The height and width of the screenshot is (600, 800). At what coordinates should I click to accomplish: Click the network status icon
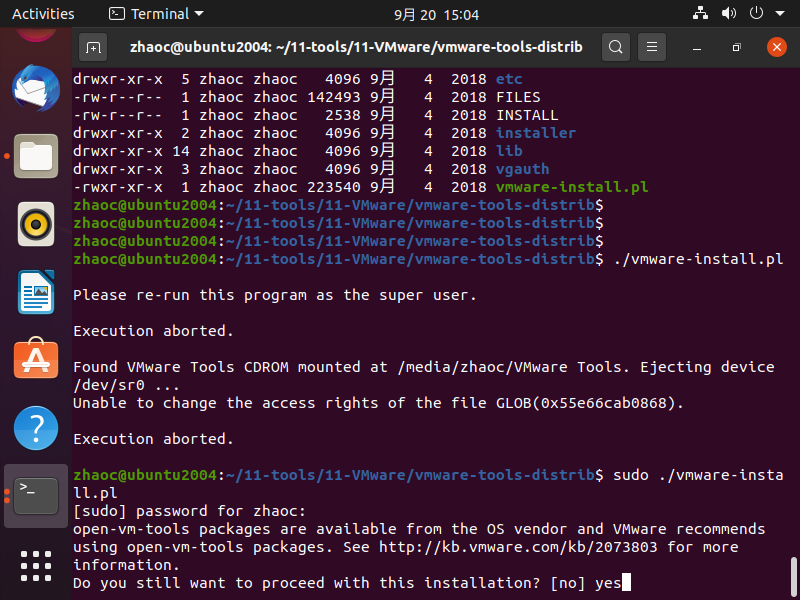coord(700,14)
